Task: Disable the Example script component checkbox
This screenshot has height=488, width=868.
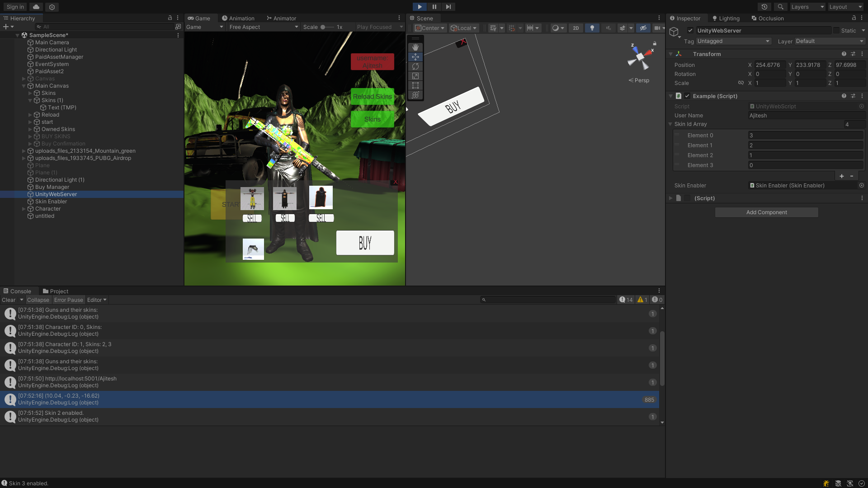Action: [x=687, y=96]
